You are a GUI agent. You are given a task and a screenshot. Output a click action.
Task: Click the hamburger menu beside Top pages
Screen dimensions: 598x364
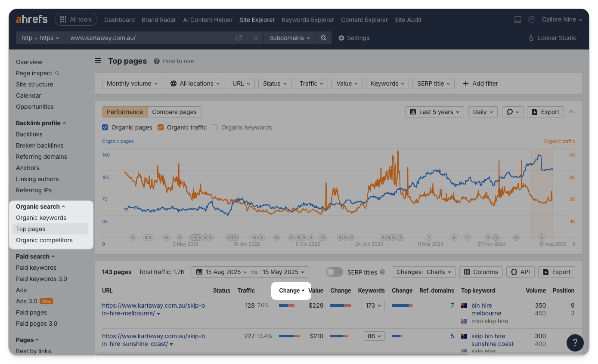pos(98,61)
